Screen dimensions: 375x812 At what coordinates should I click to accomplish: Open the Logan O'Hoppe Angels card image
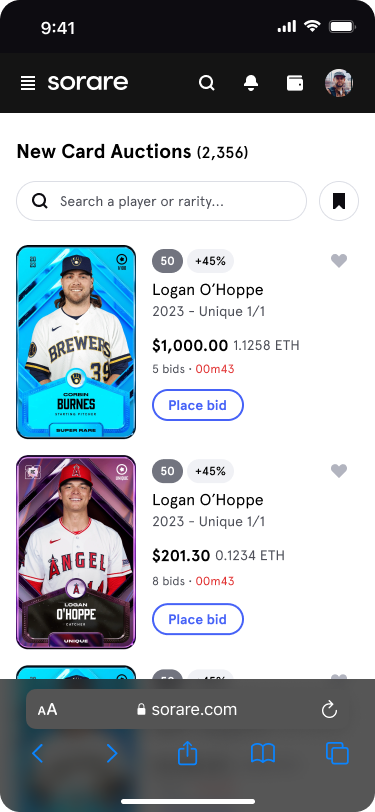76,552
